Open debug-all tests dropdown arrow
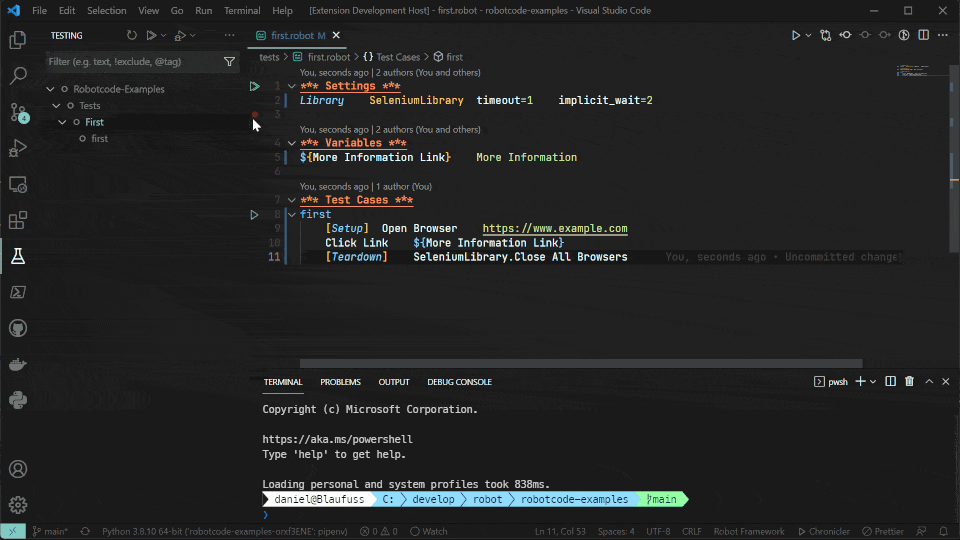 192,36
